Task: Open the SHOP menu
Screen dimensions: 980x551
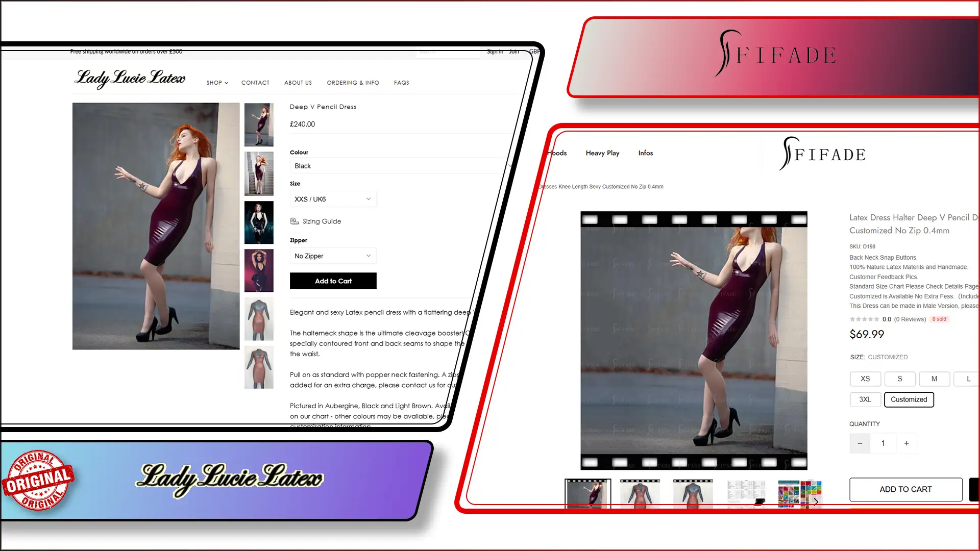Action: [217, 83]
